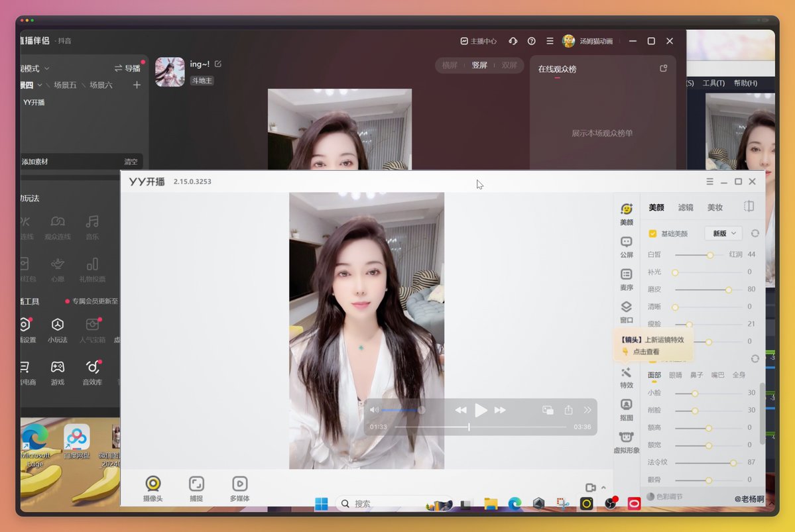Play the video with the play button
The width and height of the screenshot is (795, 532).
480,410
